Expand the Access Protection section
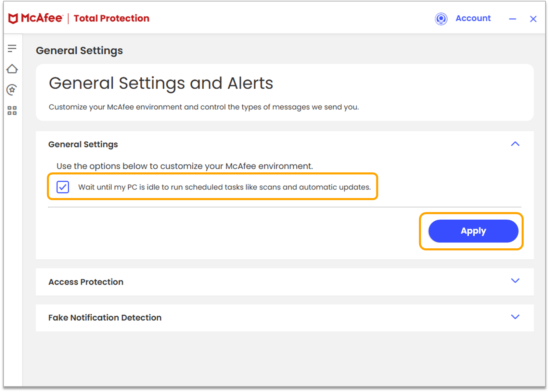 (x=515, y=281)
